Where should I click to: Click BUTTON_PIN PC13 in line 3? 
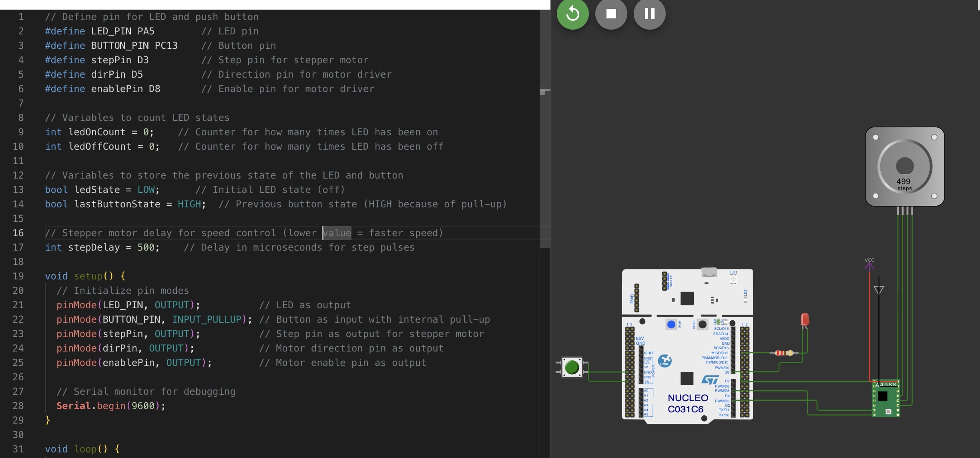pos(134,46)
